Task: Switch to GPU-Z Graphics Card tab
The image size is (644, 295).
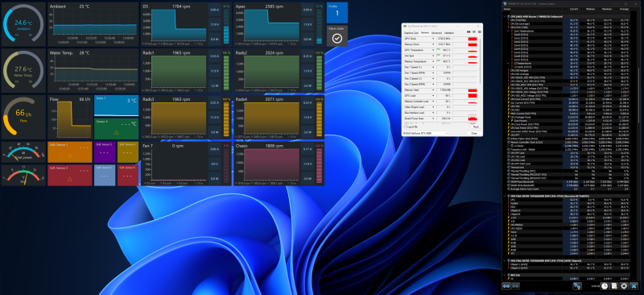Action: point(411,32)
